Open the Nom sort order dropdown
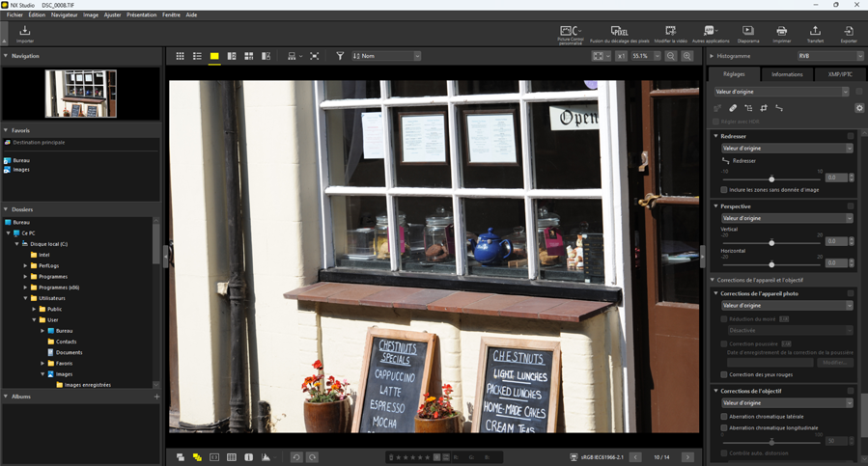Viewport: 868px width, 466px height. [386, 56]
